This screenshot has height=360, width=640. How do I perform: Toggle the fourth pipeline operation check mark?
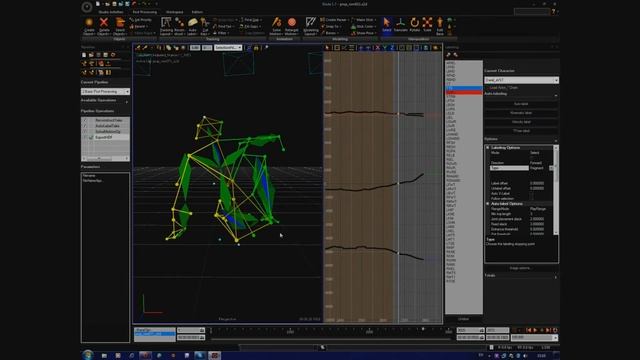91,138
